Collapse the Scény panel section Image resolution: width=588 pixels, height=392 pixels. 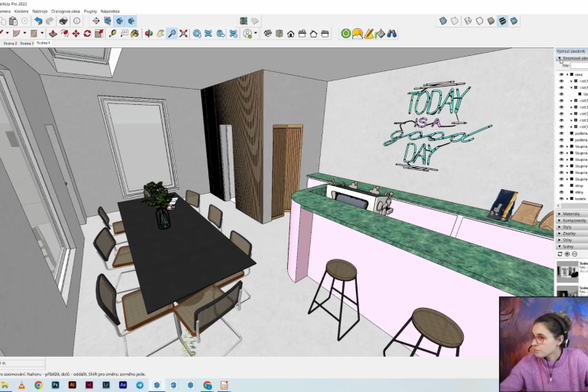click(571, 247)
